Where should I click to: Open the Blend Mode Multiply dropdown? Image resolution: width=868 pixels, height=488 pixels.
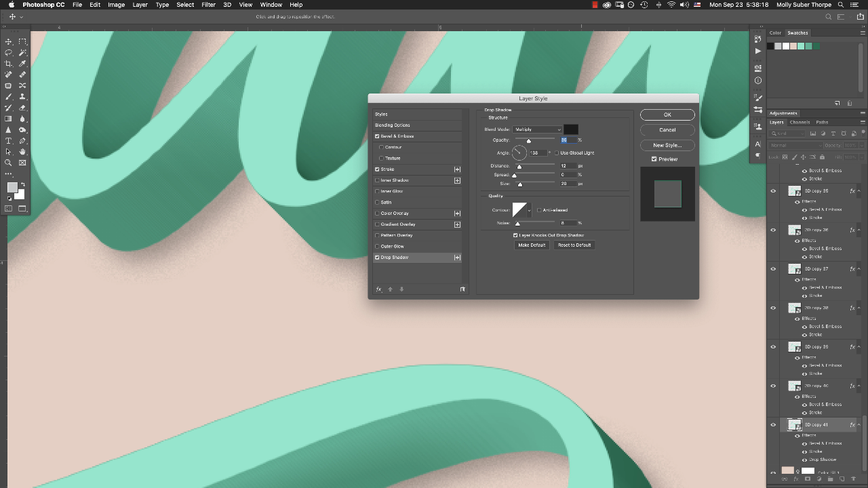(x=537, y=129)
